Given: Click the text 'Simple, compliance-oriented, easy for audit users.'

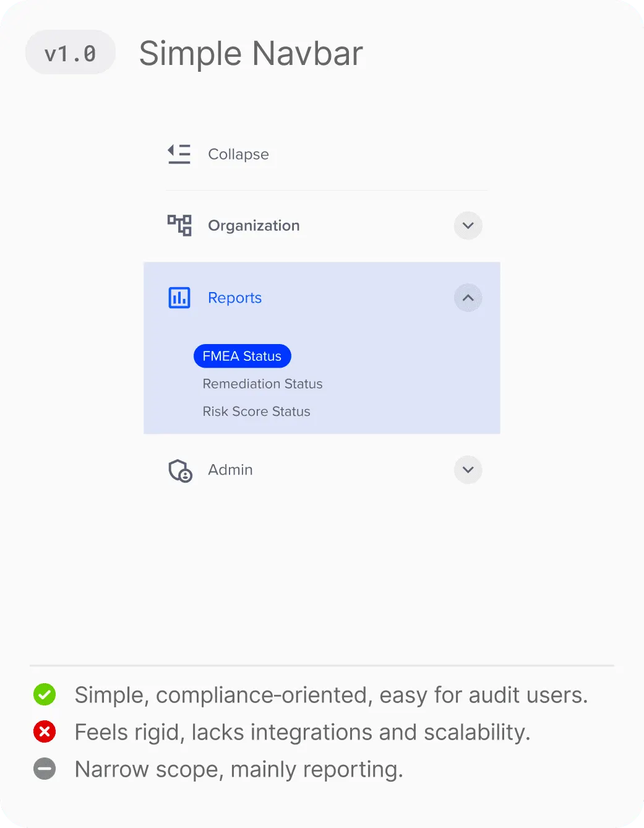Looking at the screenshot, I should (331, 695).
